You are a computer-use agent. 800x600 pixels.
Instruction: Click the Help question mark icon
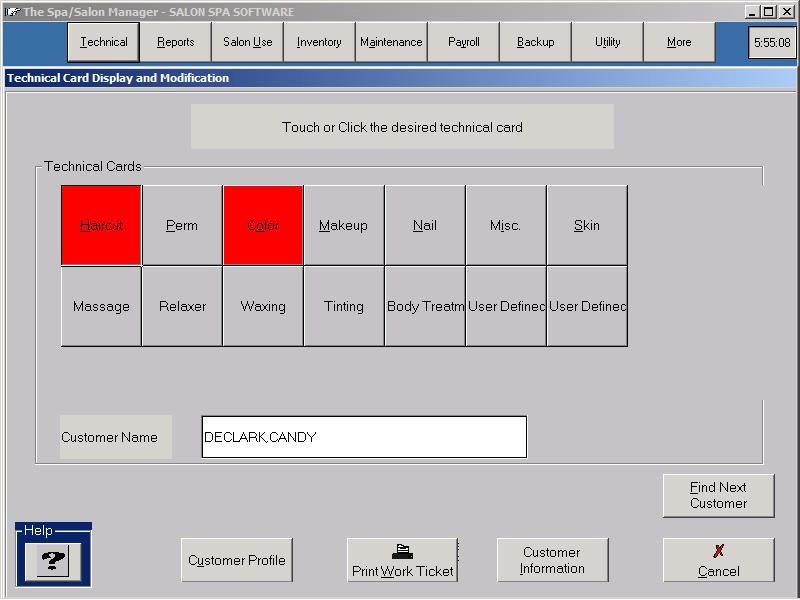click(x=51, y=562)
